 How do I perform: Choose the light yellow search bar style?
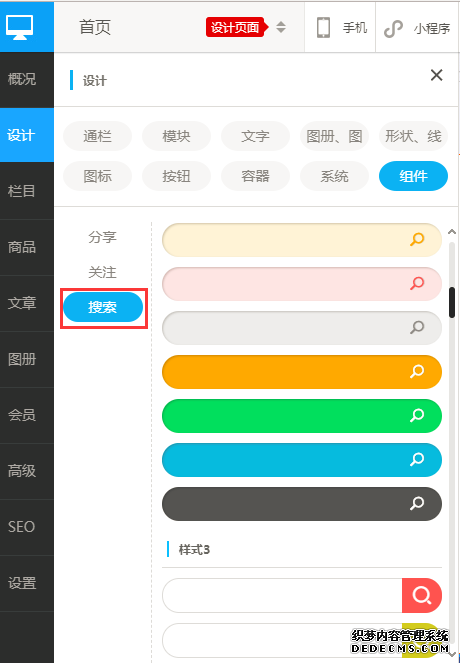click(302, 240)
